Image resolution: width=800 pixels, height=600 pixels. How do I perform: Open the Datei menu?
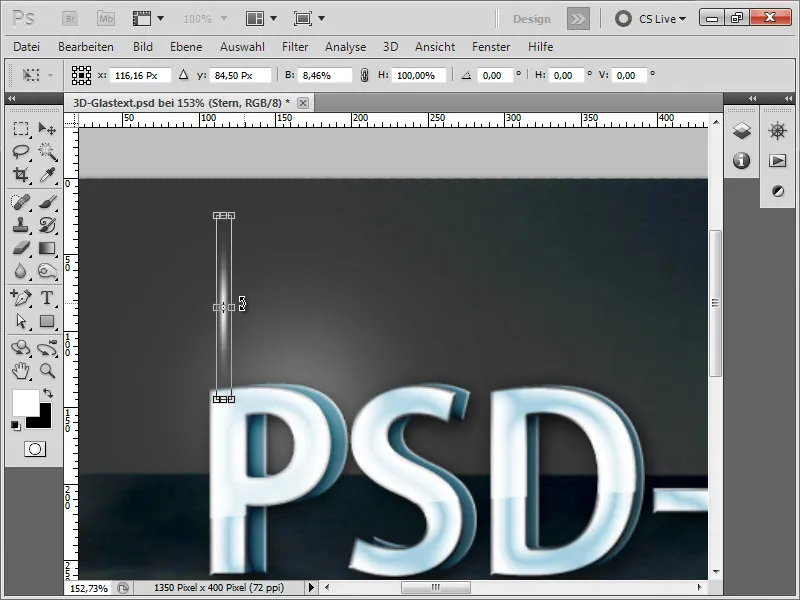pyautogui.click(x=27, y=47)
